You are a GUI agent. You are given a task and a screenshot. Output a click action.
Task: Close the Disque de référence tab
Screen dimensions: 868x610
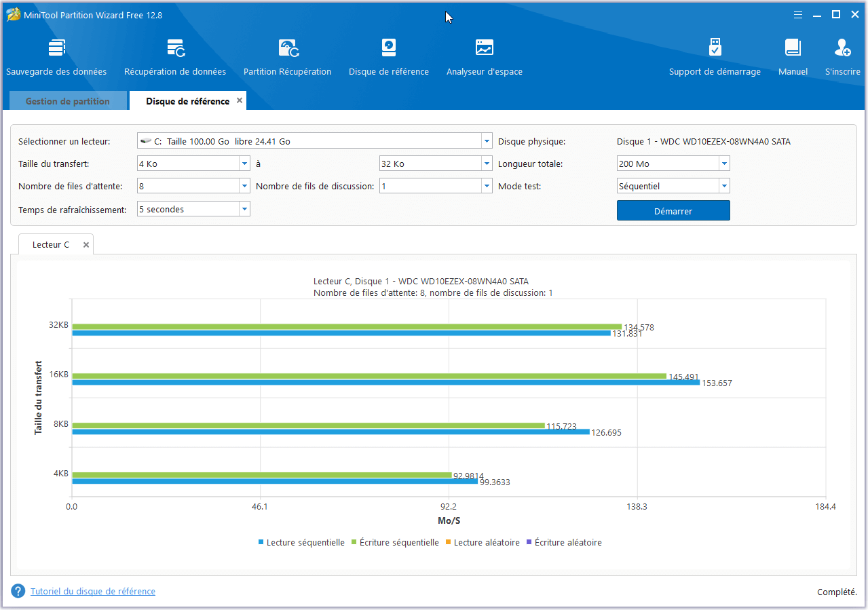tap(239, 100)
